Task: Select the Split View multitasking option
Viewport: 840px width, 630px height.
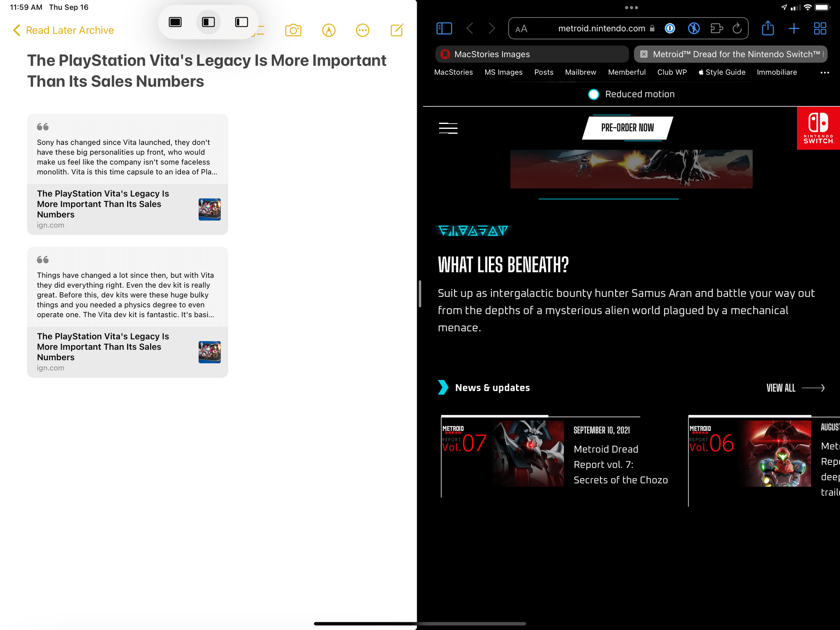Action: point(208,22)
